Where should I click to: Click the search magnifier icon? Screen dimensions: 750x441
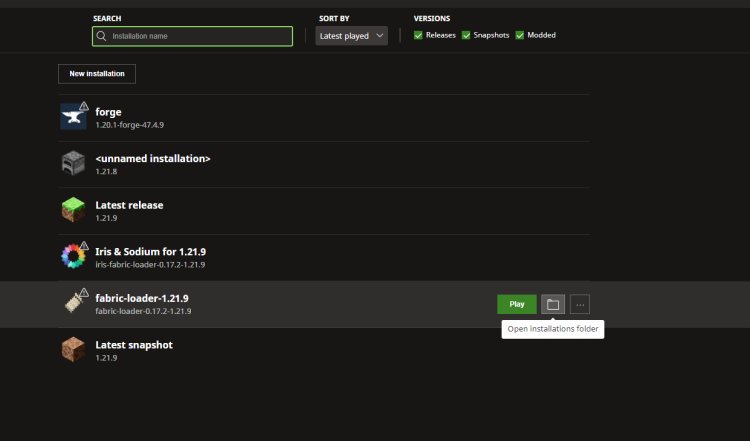pos(101,36)
